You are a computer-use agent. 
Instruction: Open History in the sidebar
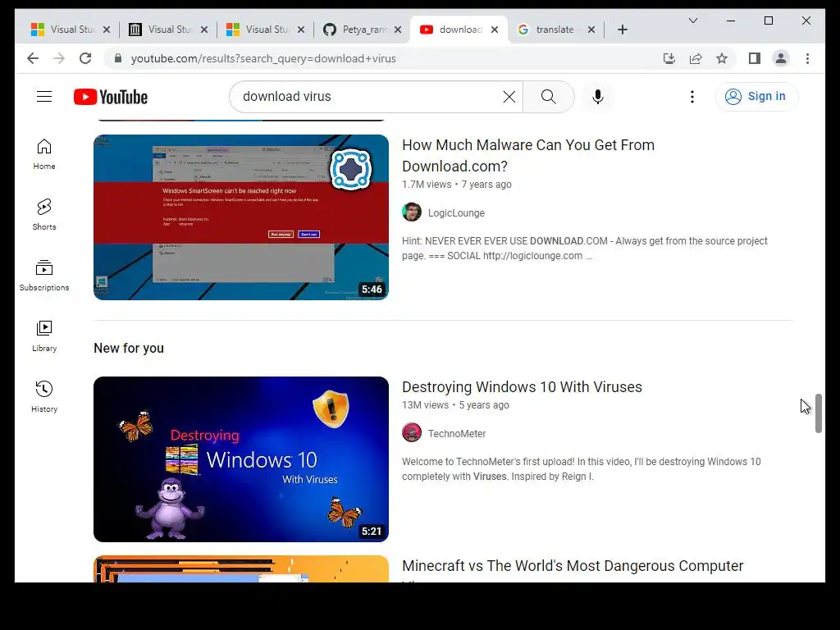[x=44, y=396]
